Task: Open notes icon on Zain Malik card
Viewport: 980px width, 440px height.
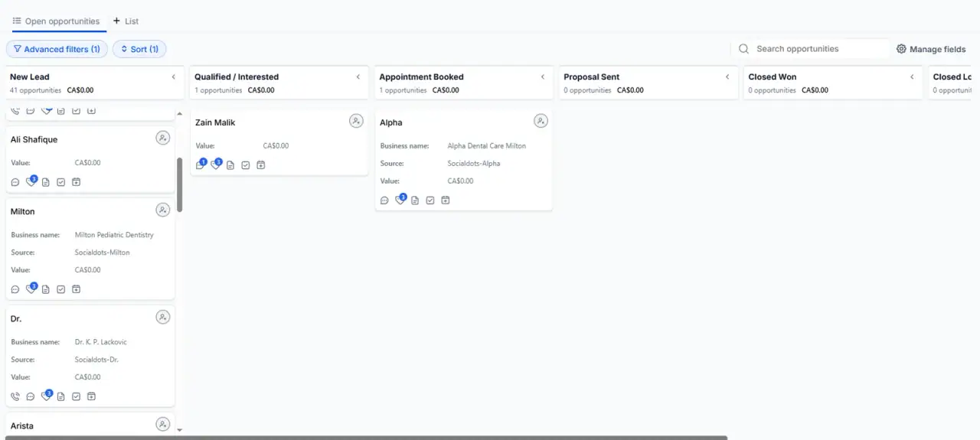Action: pos(230,165)
